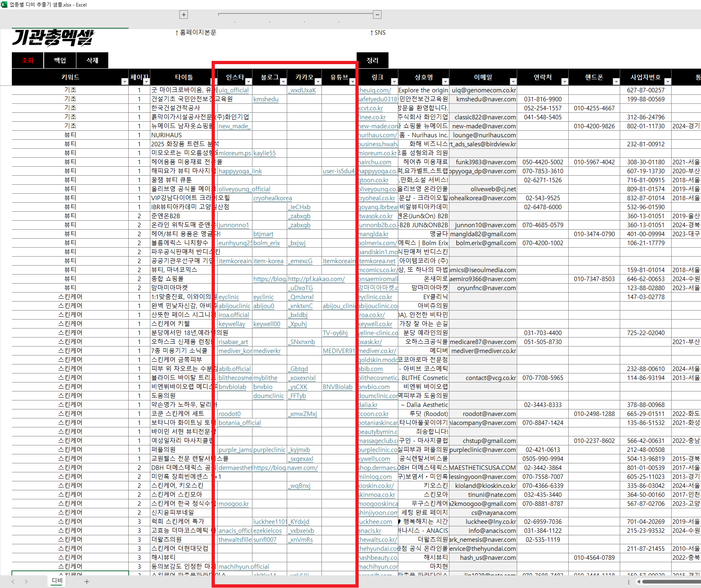Open the botania_official Instagram link
This screenshot has width=701, height=588.
click(x=239, y=423)
